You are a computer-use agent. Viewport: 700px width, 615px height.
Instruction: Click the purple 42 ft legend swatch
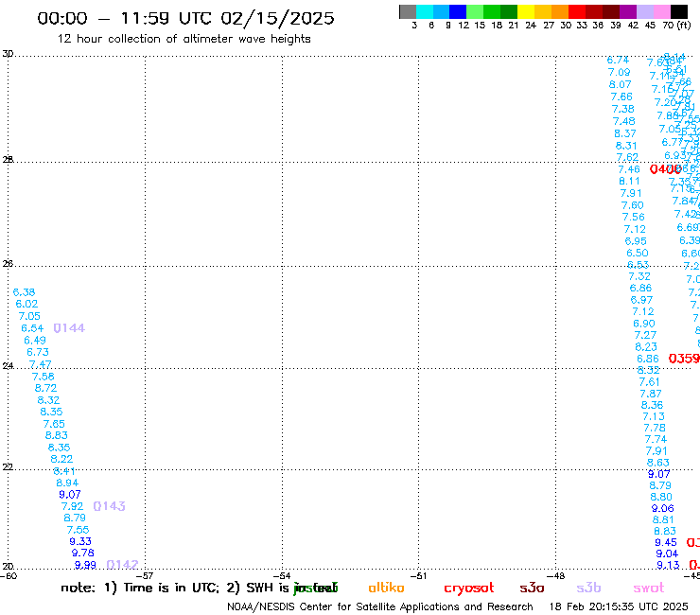pyautogui.click(x=628, y=11)
